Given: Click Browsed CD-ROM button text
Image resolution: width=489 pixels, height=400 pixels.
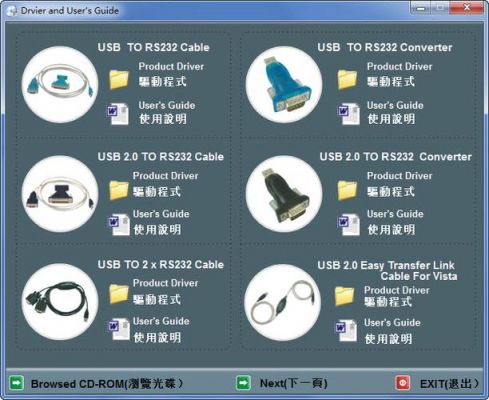Looking at the screenshot, I should point(107,383).
